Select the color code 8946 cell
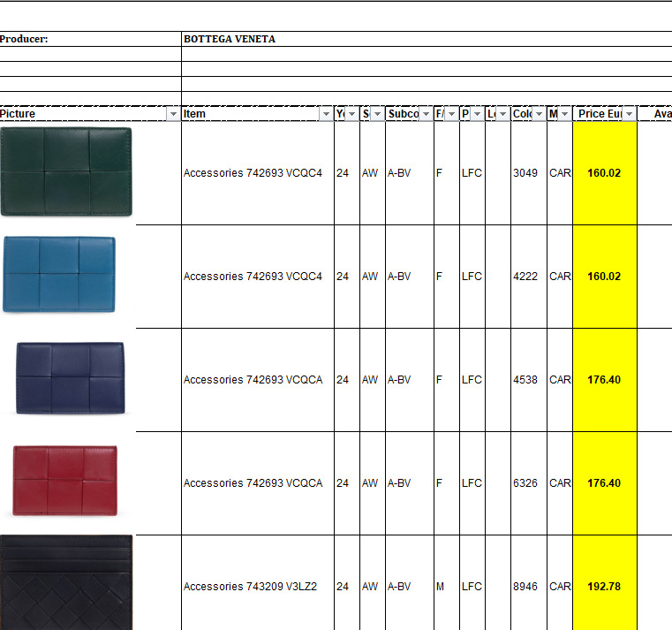The width and height of the screenshot is (672, 630). (x=528, y=582)
